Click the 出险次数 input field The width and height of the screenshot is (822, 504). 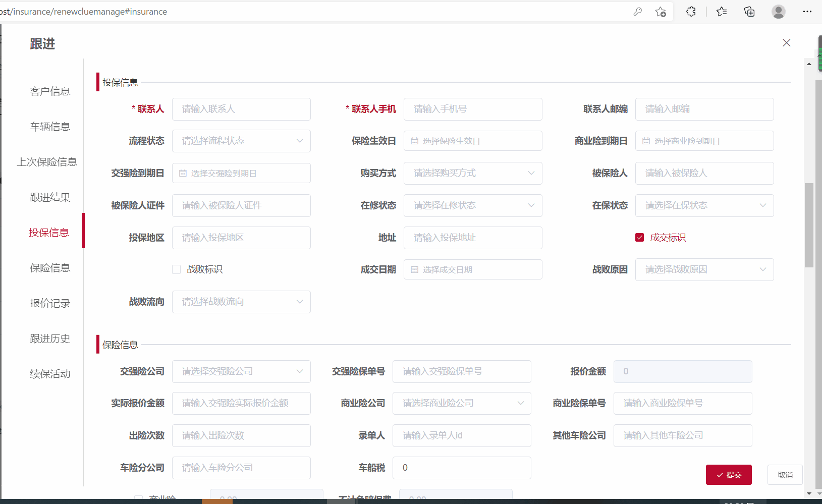click(241, 435)
